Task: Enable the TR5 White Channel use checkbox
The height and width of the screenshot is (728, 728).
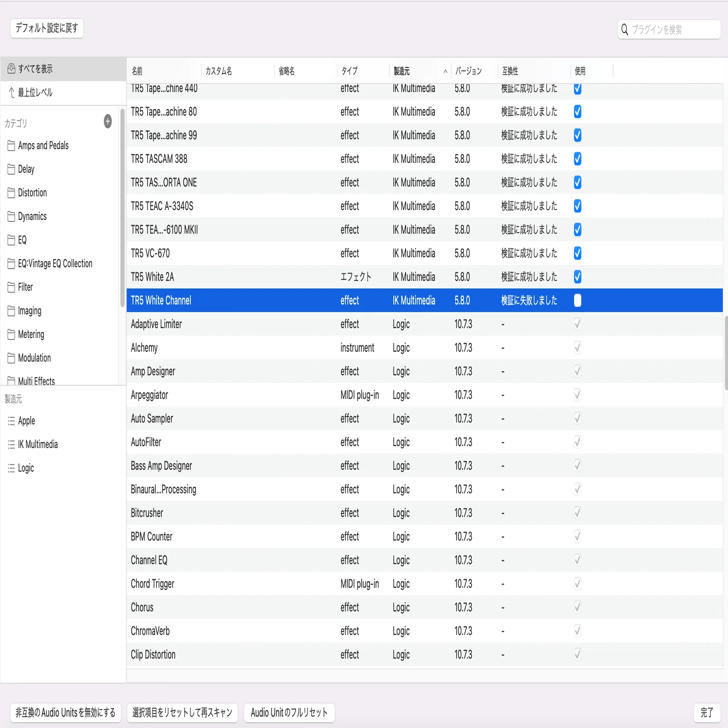Action: [577, 300]
